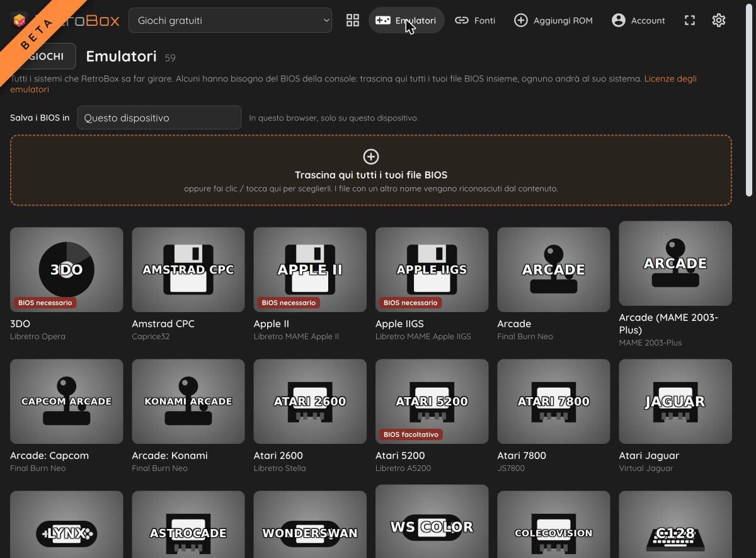Select the Atari 5200 tile
The height and width of the screenshot is (558, 756).
pyautogui.click(x=432, y=402)
